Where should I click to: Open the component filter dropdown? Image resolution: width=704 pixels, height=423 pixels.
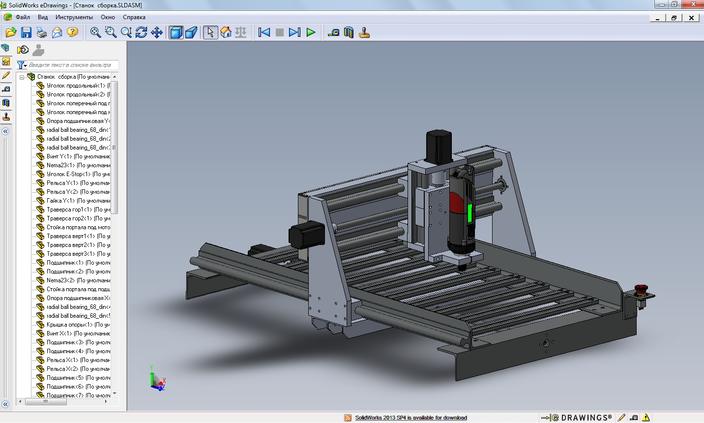(21, 65)
